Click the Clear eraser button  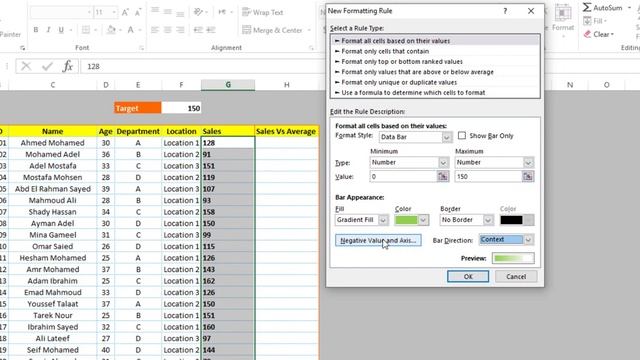[x=598, y=34]
